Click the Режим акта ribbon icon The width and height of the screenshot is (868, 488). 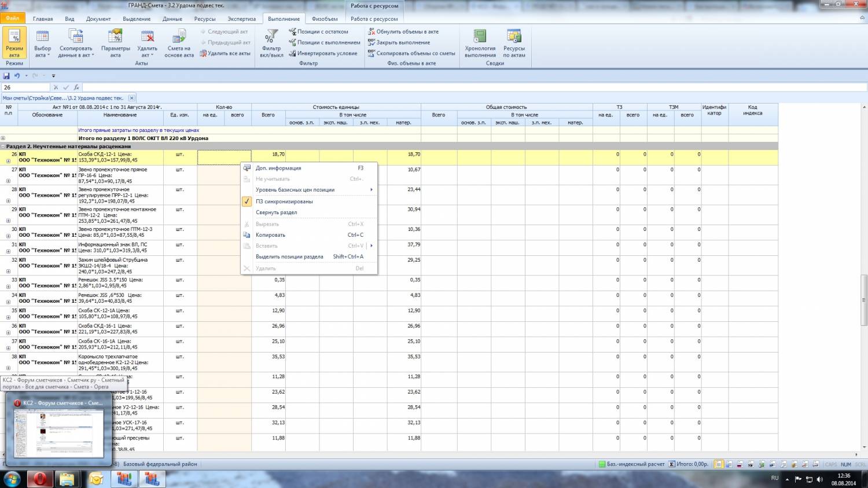coord(14,43)
